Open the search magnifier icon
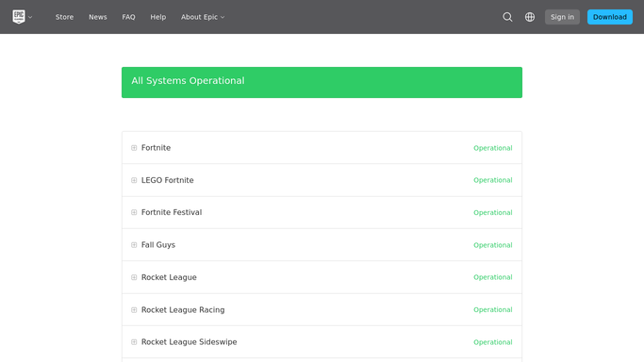This screenshot has height=362, width=644. click(x=507, y=17)
